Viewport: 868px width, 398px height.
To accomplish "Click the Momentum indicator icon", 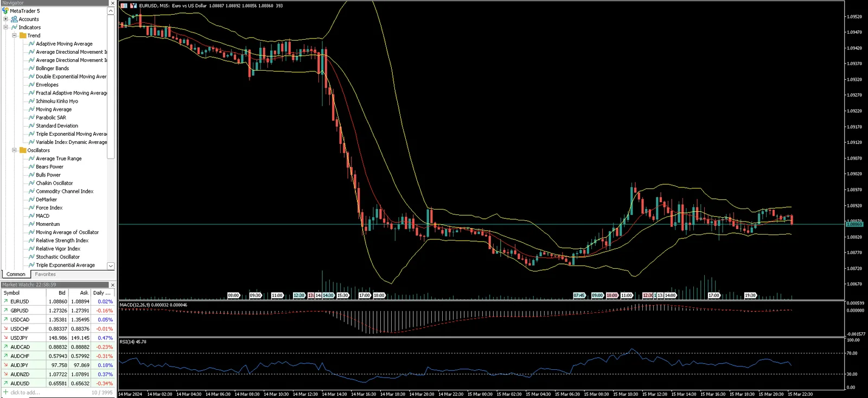I will coord(31,224).
